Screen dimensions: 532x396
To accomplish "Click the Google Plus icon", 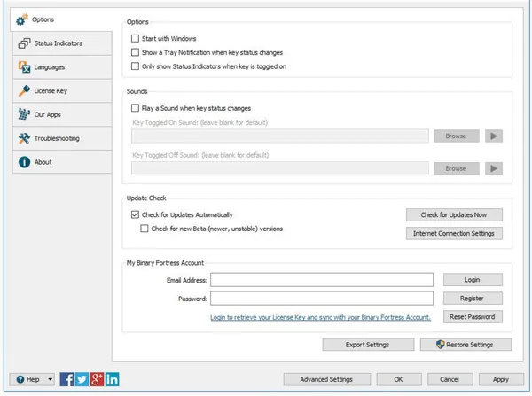I will [x=97, y=379].
